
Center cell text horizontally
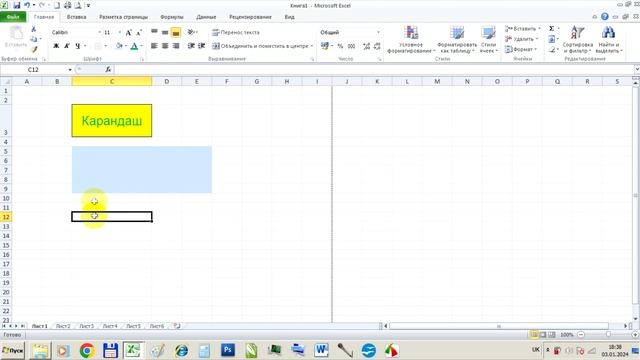[x=165, y=46]
